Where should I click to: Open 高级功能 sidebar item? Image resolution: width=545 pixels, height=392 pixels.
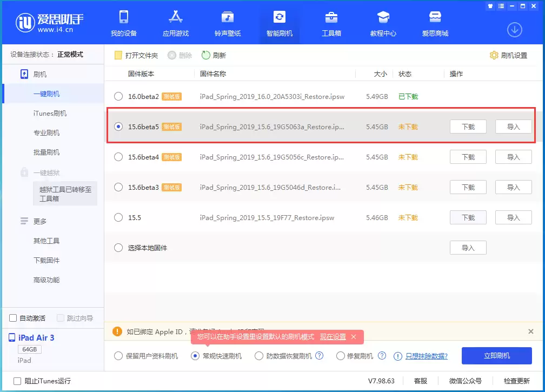pyautogui.click(x=46, y=280)
